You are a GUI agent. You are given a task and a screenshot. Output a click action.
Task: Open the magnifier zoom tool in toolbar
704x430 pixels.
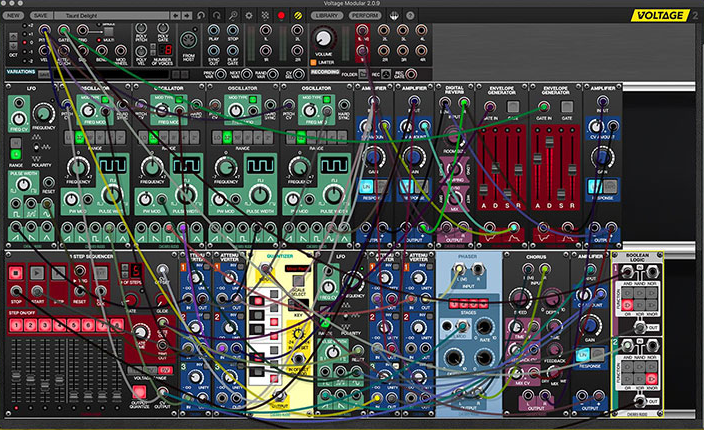coord(233,15)
